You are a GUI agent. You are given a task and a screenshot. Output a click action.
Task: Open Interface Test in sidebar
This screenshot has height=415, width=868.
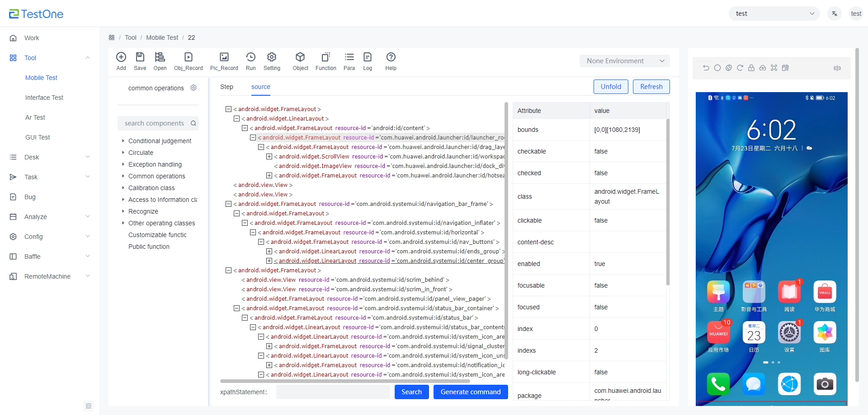44,98
